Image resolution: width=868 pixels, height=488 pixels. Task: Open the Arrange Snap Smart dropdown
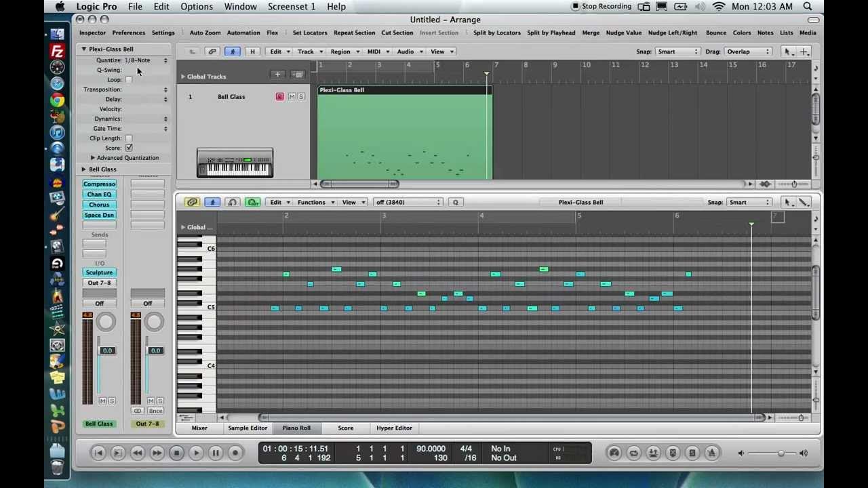pos(677,52)
